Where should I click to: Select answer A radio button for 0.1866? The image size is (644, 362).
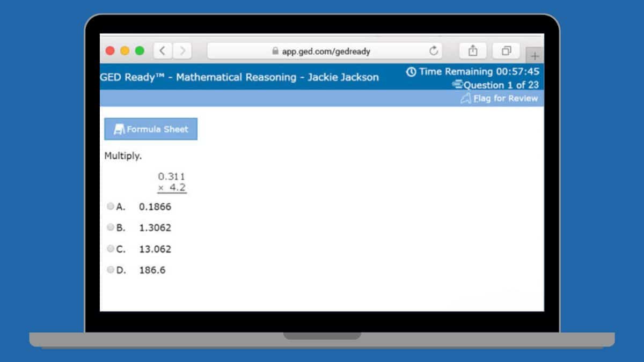111,206
